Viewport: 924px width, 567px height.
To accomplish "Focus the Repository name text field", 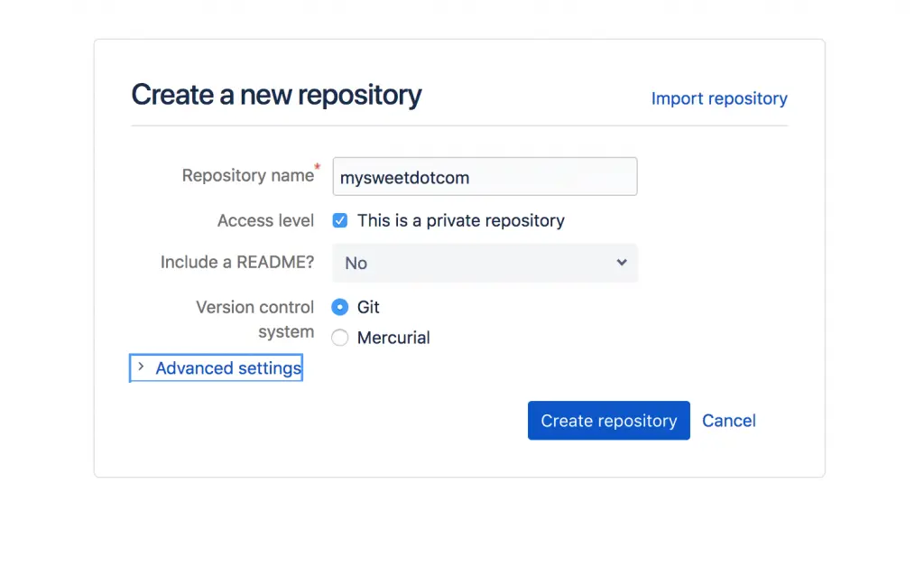I will pyautogui.click(x=485, y=177).
